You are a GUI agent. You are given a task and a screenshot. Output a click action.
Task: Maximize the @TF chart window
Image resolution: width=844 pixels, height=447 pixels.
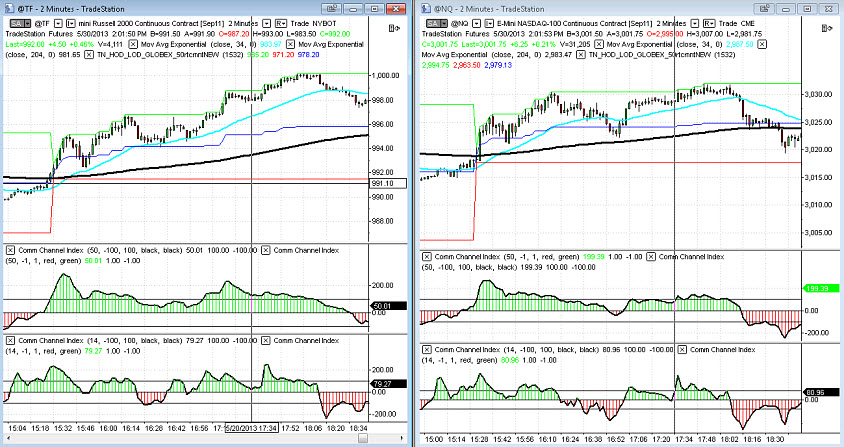click(x=375, y=9)
